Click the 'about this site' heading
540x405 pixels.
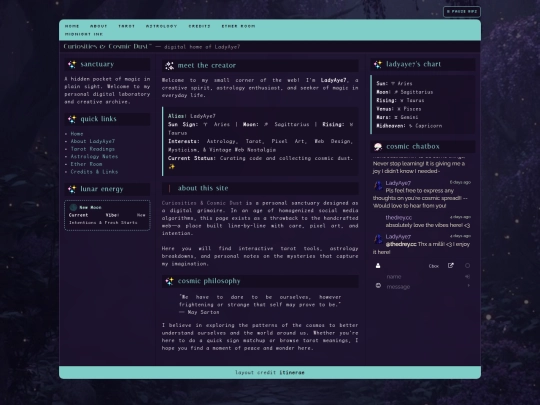[203, 188]
